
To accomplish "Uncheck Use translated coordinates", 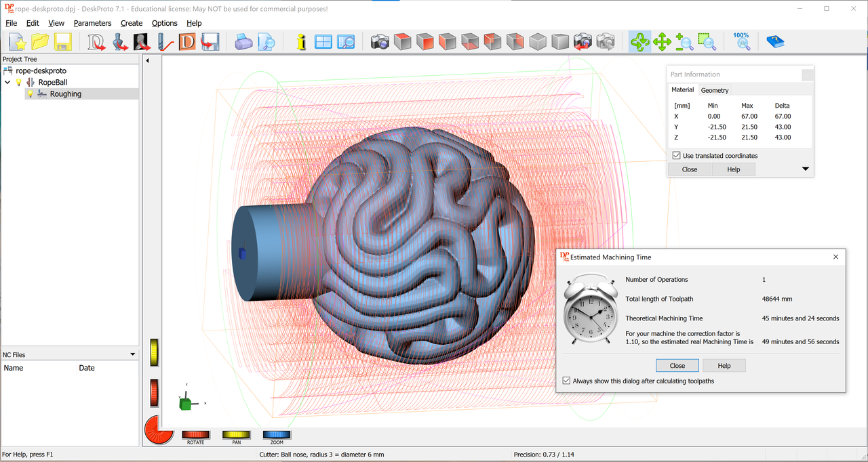I will click(x=676, y=155).
